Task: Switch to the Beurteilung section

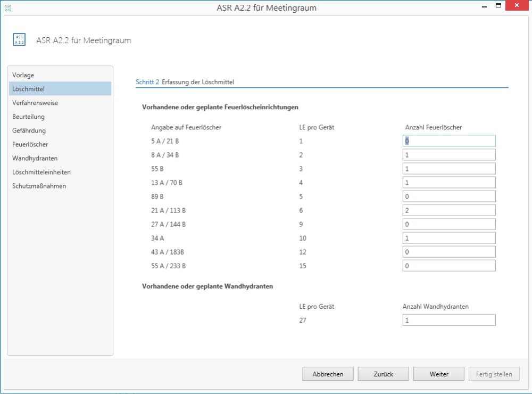Action: [x=28, y=117]
